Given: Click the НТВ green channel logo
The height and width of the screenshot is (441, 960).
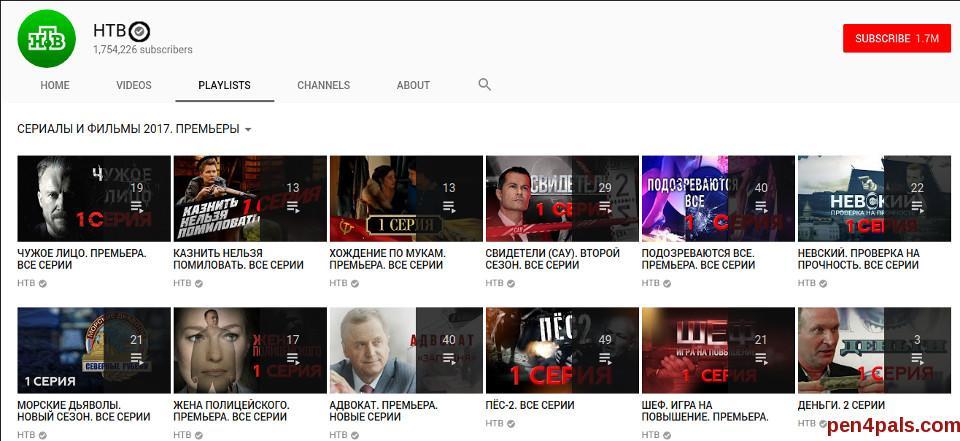Looking at the screenshot, I should coord(47,39).
